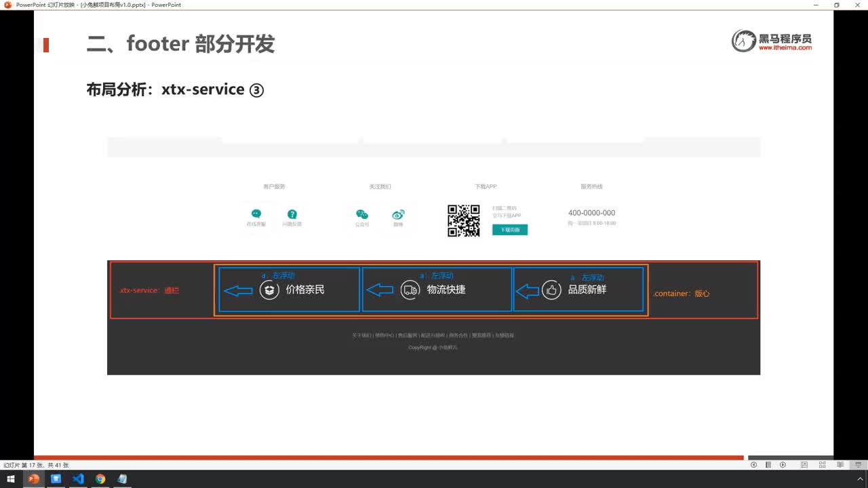Close the PowerPoint slideshow window

pos(856,5)
